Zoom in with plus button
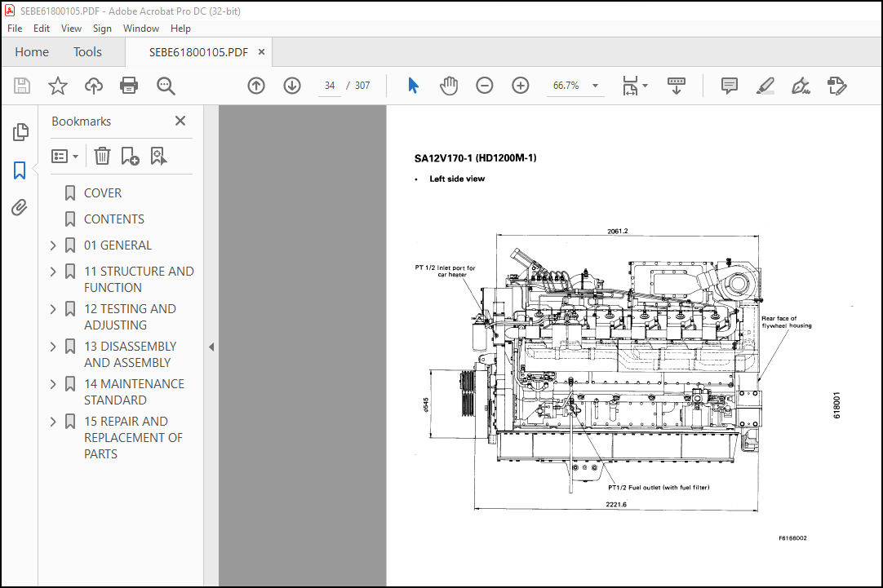The width and height of the screenshot is (883, 588). tap(521, 86)
